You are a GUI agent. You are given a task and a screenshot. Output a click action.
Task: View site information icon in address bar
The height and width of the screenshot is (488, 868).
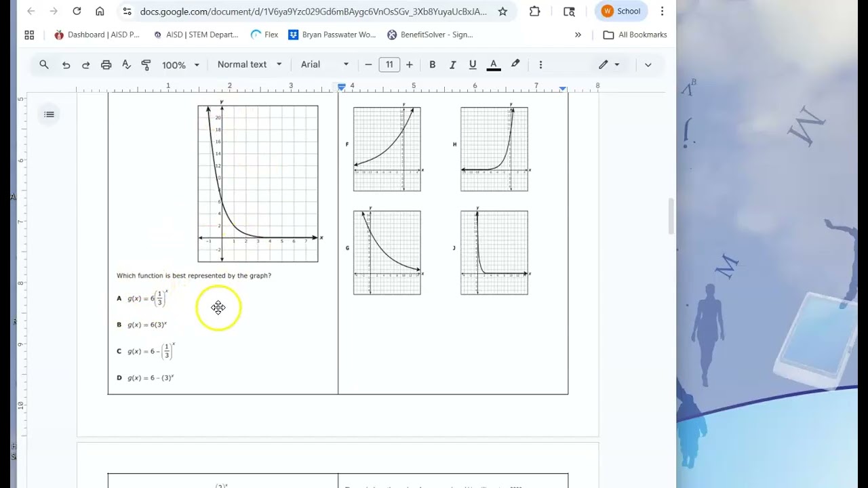(x=127, y=12)
